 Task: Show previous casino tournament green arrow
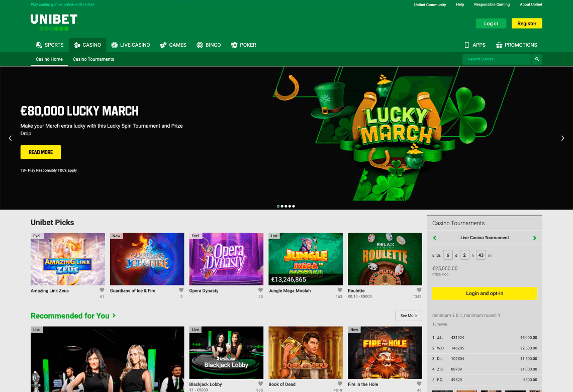coord(434,238)
